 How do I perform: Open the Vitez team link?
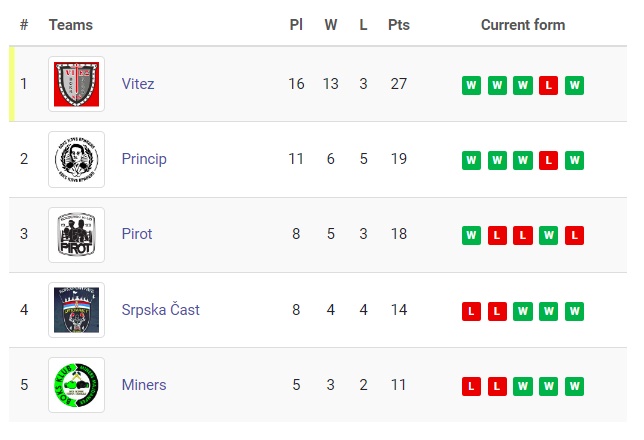[138, 84]
